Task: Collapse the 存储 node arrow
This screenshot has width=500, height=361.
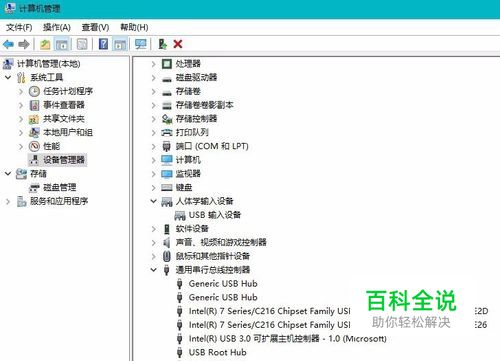Action: (x=8, y=173)
